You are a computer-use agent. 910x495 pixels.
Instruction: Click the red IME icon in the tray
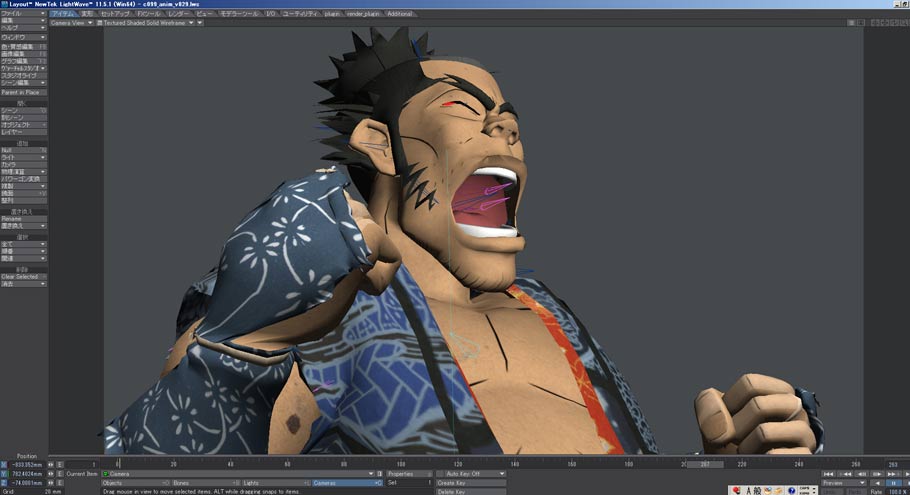[x=737, y=490]
